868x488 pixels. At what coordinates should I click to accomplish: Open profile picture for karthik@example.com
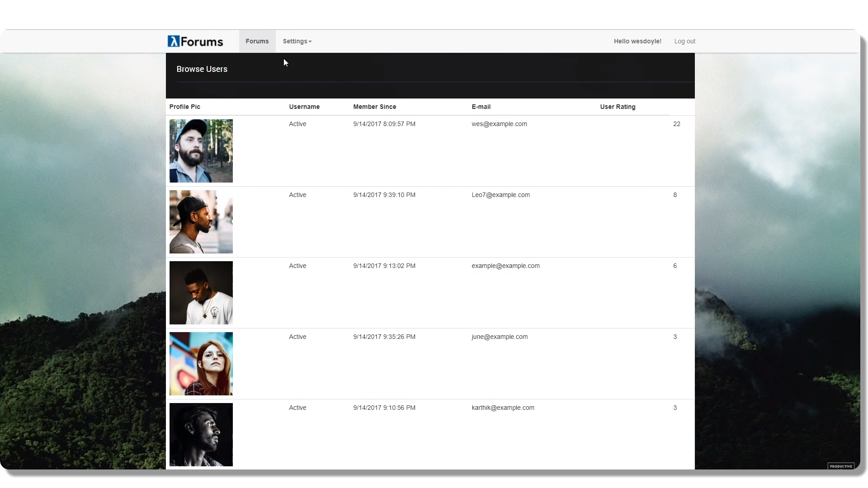point(201,435)
